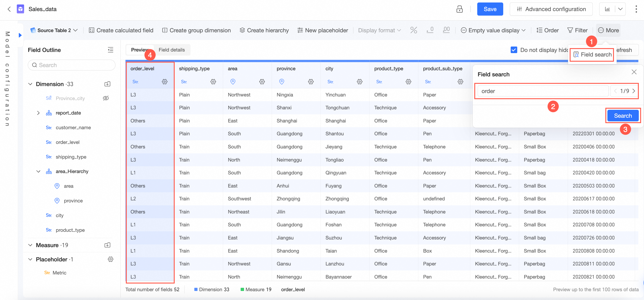The height and width of the screenshot is (300, 644).
Task: Uncheck Do not display hidden fields
Action: 514,50
